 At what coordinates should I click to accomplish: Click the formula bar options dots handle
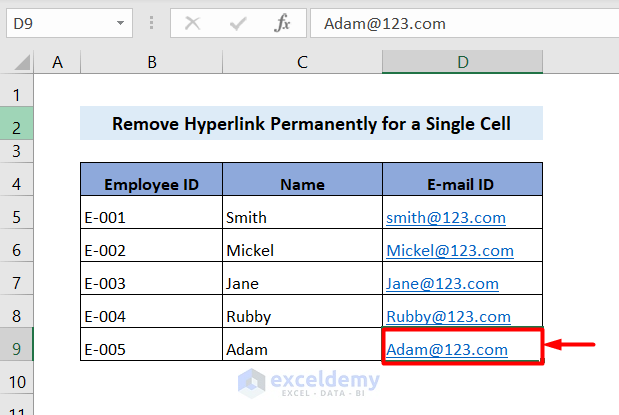(151, 23)
